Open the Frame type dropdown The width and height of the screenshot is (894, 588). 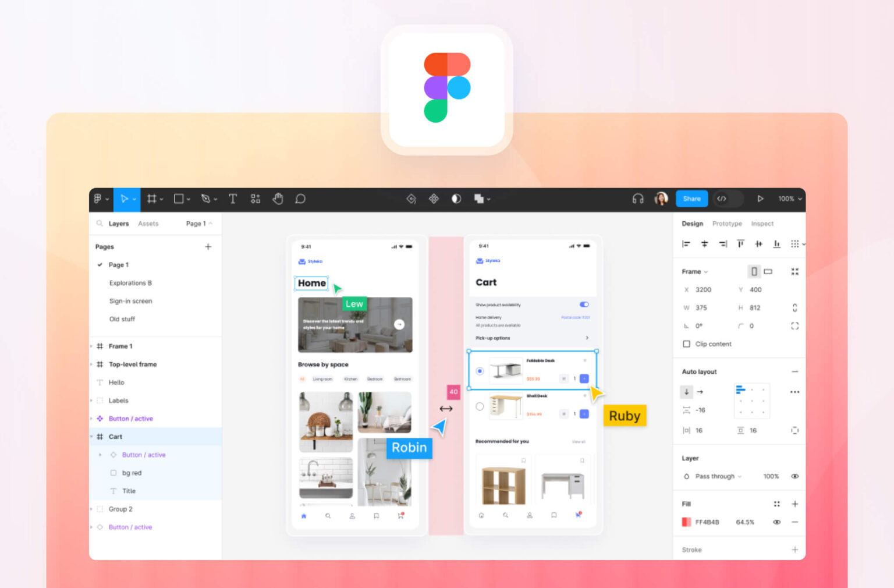(697, 271)
